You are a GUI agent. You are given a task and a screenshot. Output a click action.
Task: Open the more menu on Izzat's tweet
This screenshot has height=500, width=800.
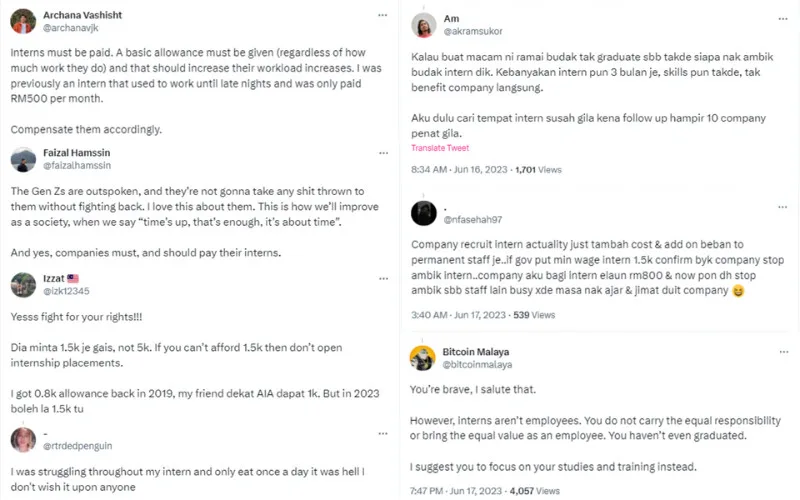[383, 275]
